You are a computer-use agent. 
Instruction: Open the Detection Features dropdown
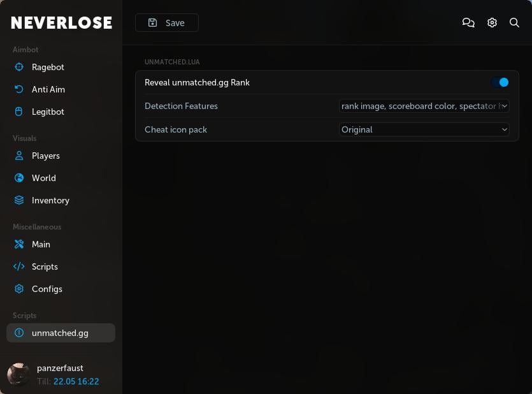click(x=424, y=106)
